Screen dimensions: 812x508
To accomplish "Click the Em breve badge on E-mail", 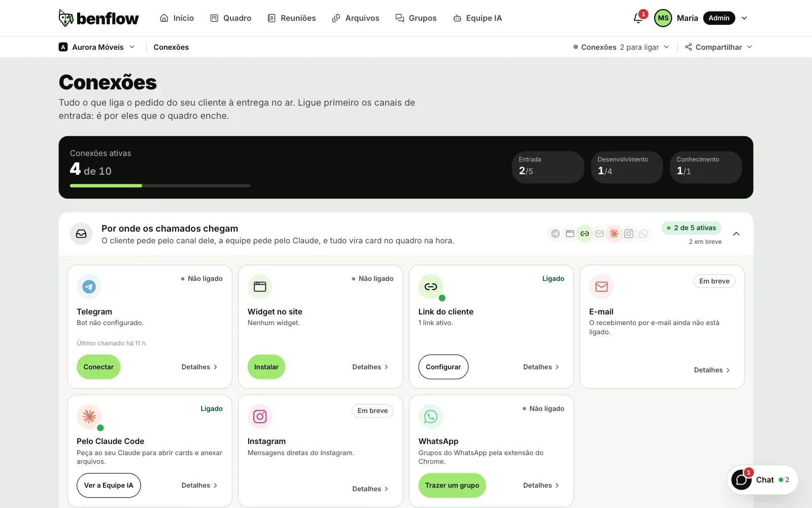I will (x=715, y=281).
